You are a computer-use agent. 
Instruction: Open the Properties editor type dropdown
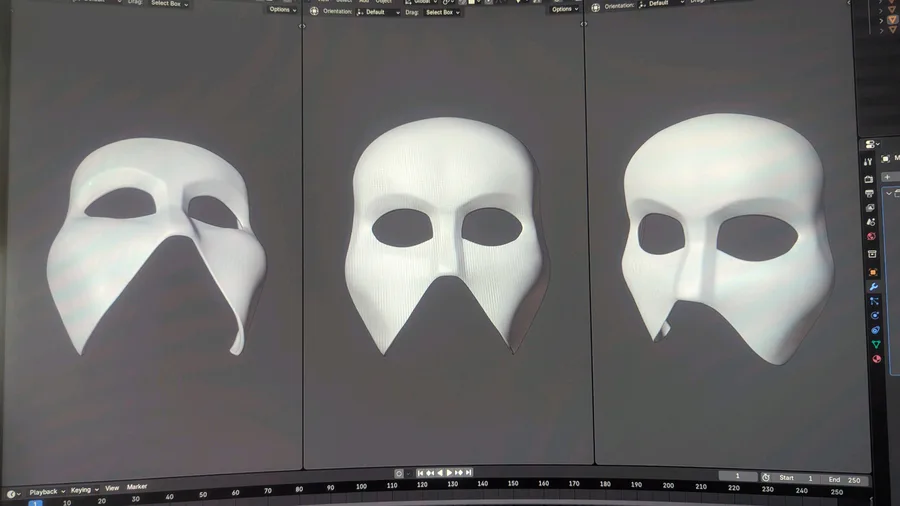(x=872, y=143)
